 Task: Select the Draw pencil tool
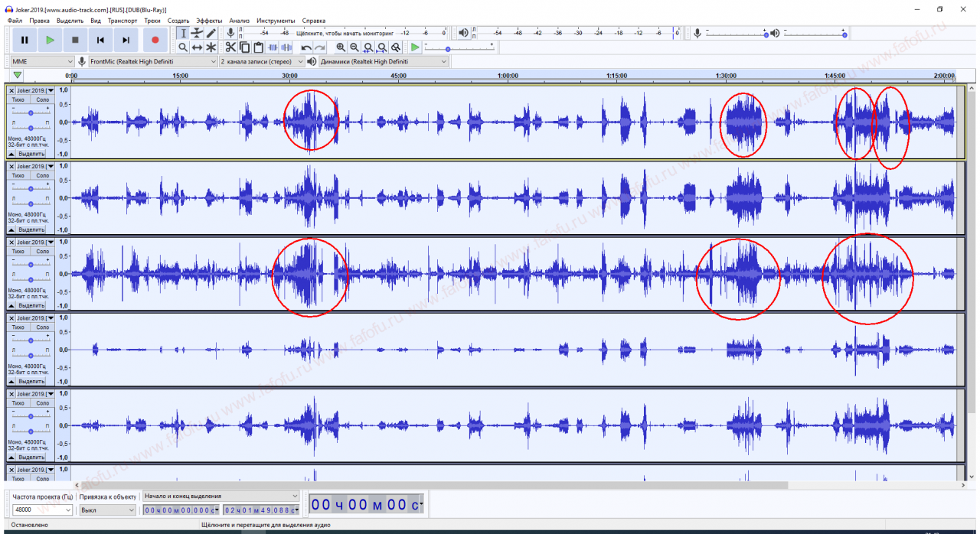(x=211, y=33)
